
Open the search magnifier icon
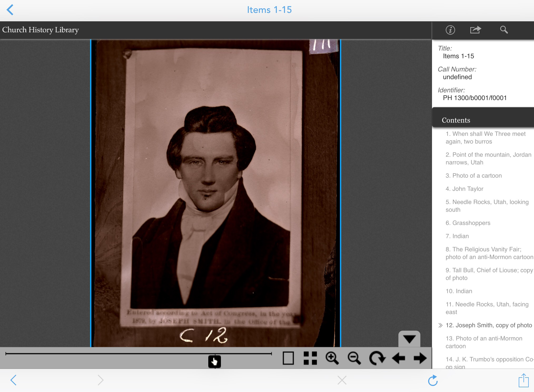coord(504,30)
